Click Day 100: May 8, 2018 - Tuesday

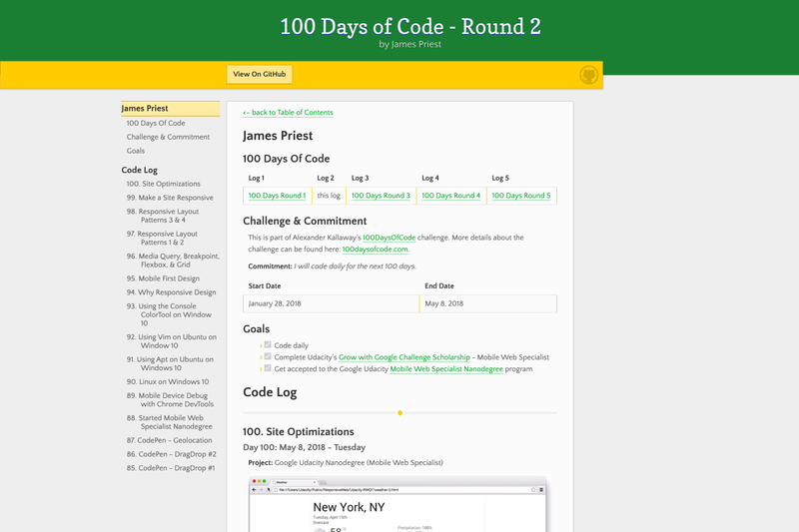[304, 447]
